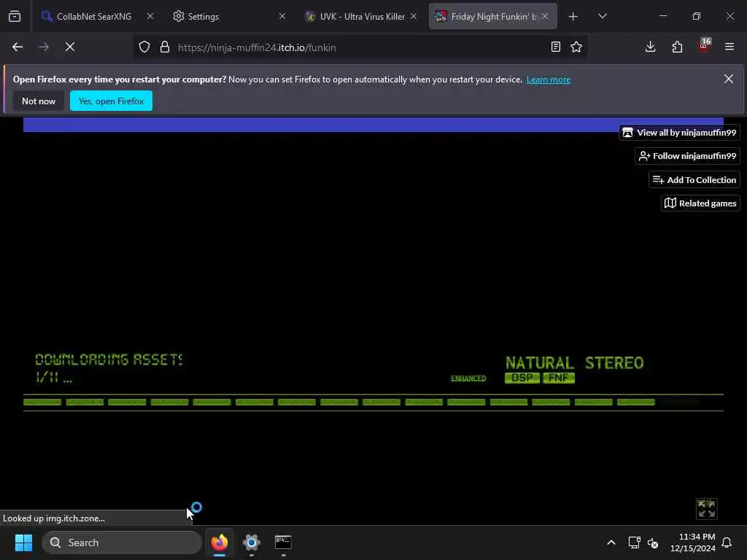Screen dimensions: 747x560
Task: Dismiss the Firefox startup notification bar
Action: (729, 79)
